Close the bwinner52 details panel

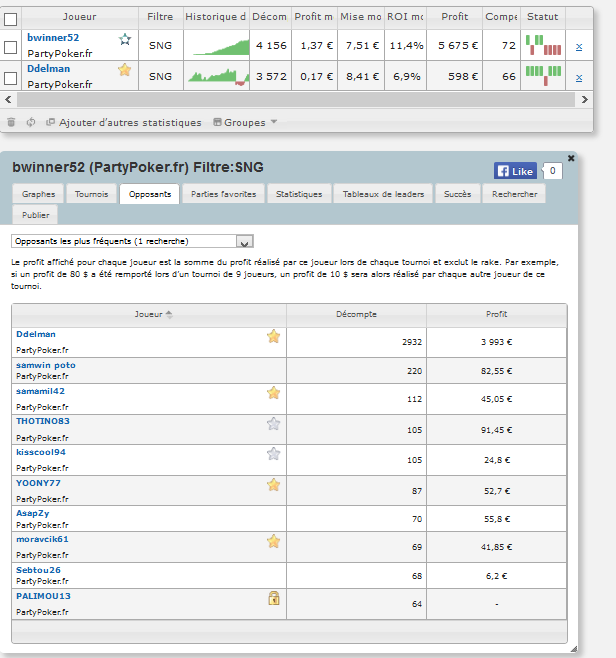(x=571, y=158)
